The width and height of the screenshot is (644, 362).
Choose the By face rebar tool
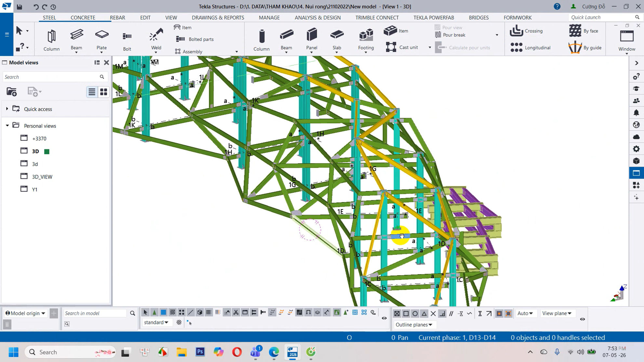[x=584, y=31]
